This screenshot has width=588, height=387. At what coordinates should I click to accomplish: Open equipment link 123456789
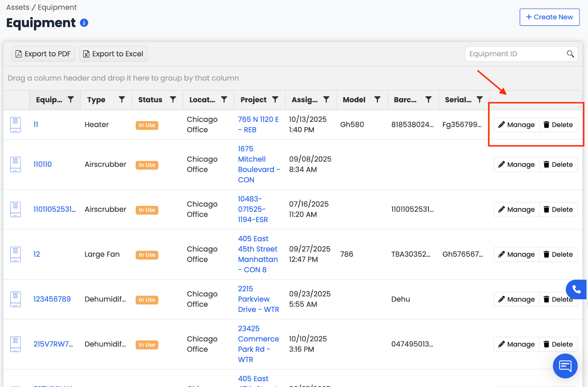pos(52,299)
